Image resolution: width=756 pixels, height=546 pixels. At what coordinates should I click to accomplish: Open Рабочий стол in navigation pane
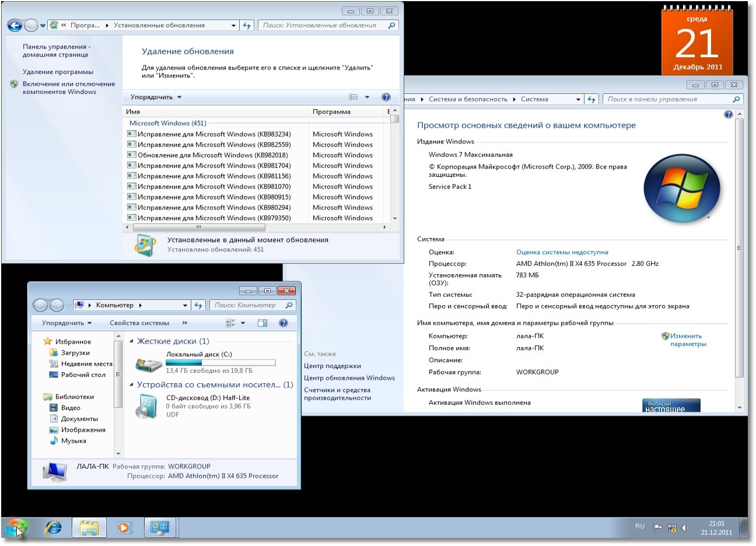77,374
